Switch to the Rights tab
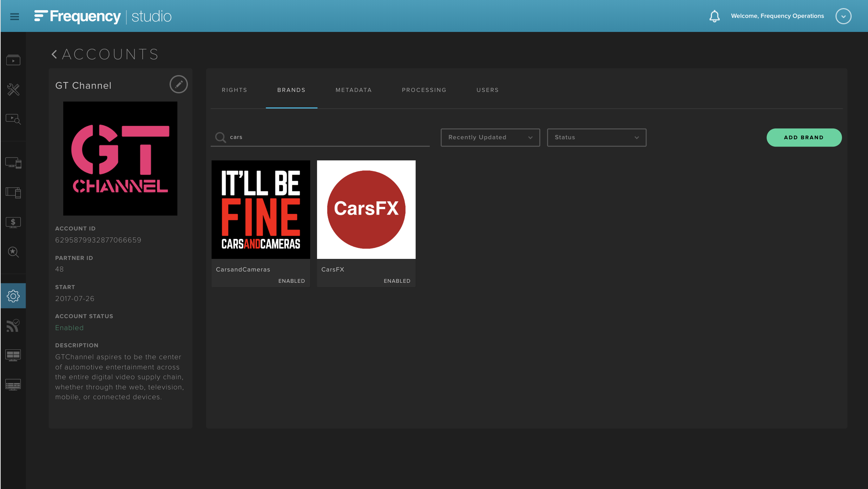The height and width of the screenshot is (489, 868). click(235, 90)
